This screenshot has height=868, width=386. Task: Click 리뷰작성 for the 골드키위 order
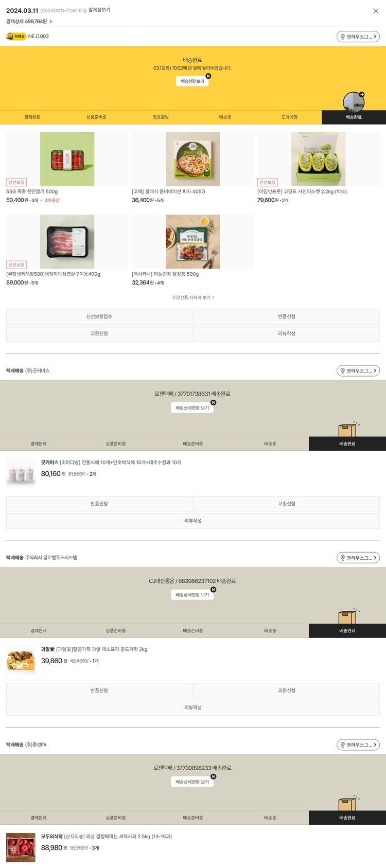point(193,707)
